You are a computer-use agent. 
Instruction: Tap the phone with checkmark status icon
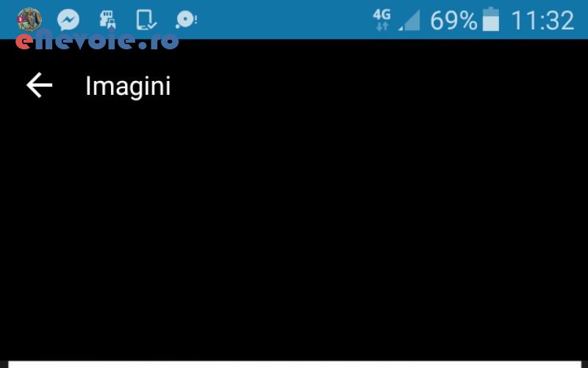click(x=146, y=20)
